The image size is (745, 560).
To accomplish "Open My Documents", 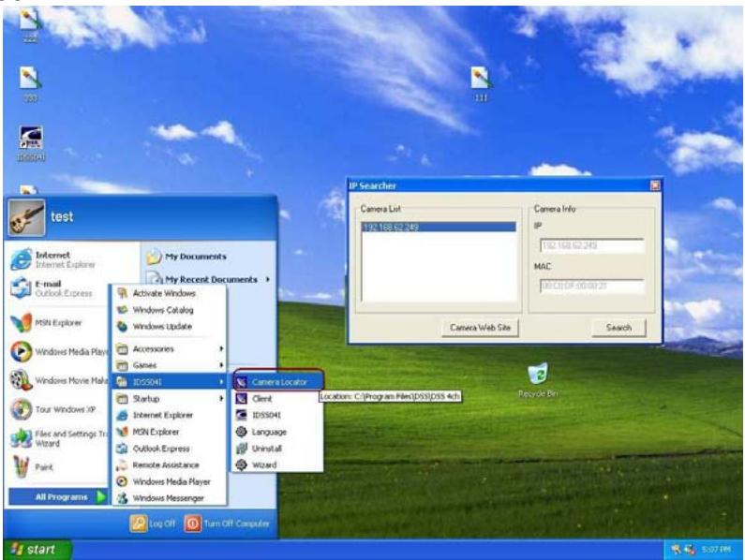I will (x=186, y=257).
